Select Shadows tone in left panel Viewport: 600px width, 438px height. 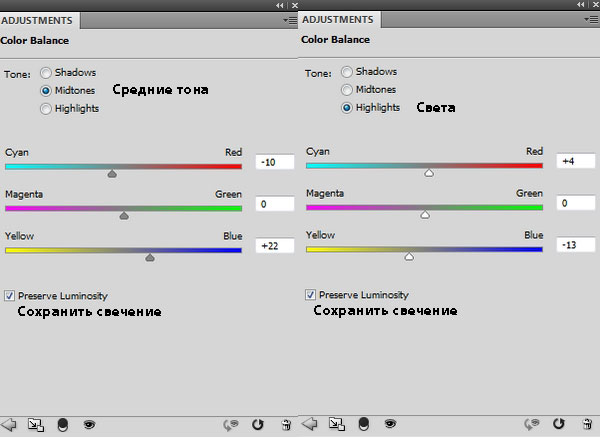pos(46,73)
